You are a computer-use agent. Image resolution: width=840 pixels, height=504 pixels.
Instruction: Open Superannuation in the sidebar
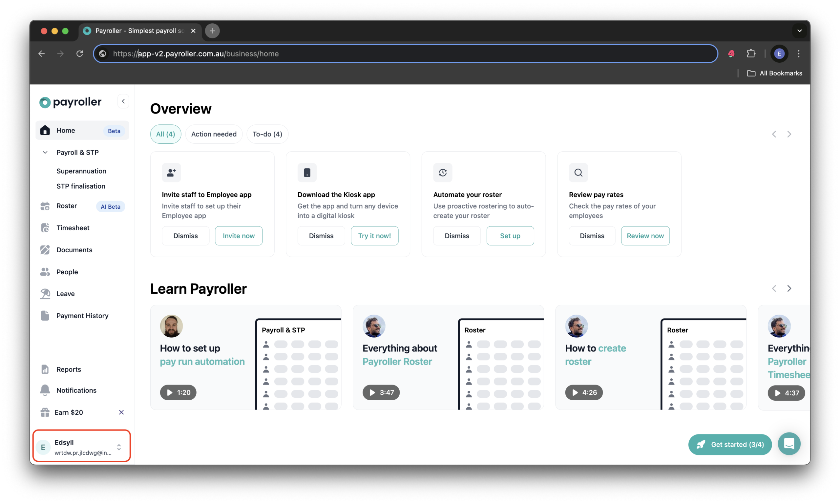(x=81, y=171)
